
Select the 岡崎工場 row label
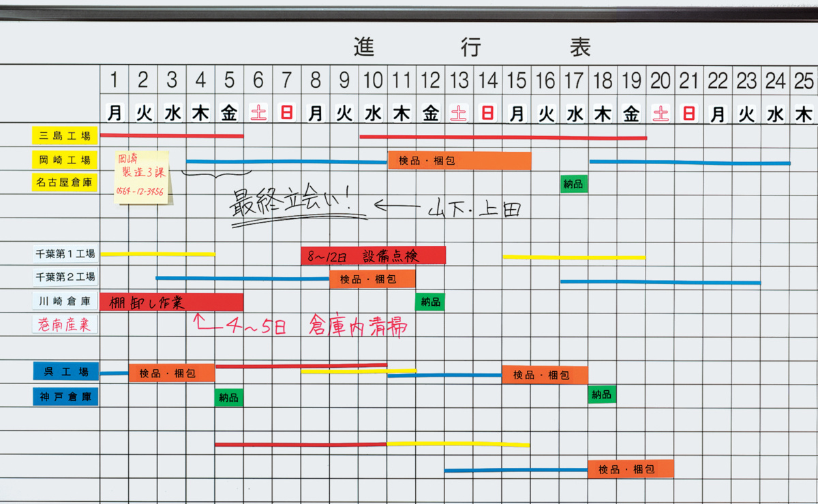[x=65, y=160]
